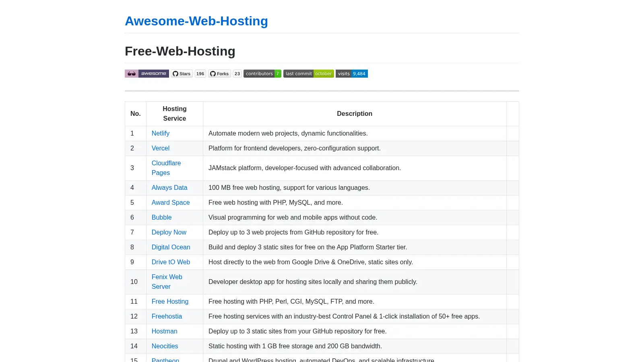The height and width of the screenshot is (362, 644).
Task: Go to Deploy Now link
Action: click(169, 232)
